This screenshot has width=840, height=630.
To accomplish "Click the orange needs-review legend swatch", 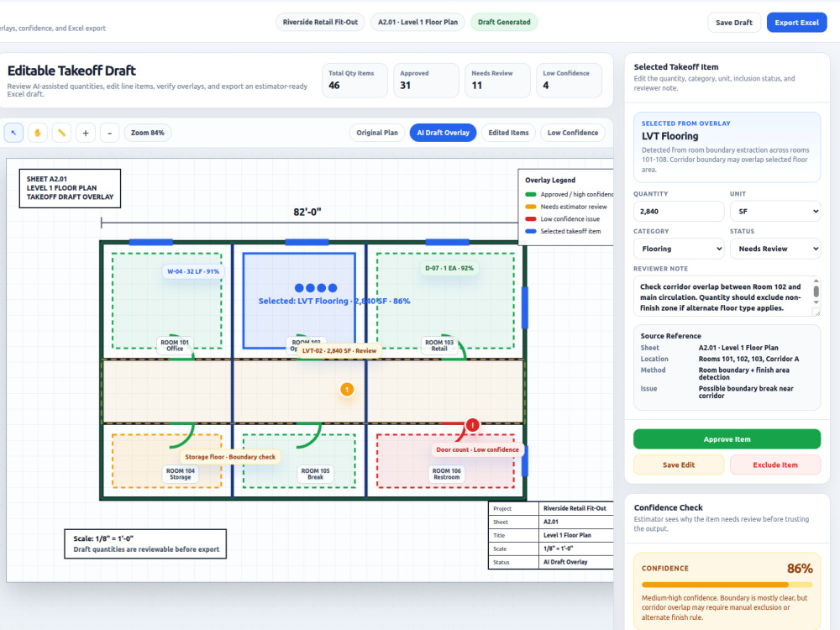I will tap(531, 207).
